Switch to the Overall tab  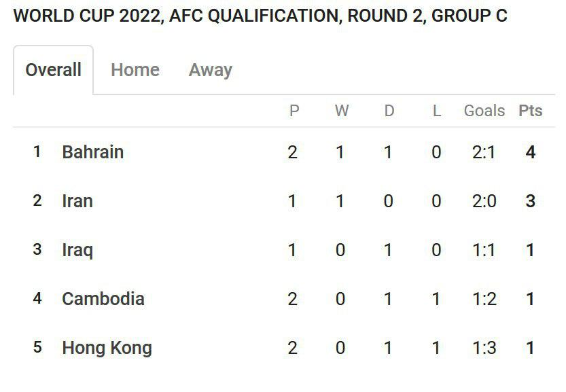[54, 70]
